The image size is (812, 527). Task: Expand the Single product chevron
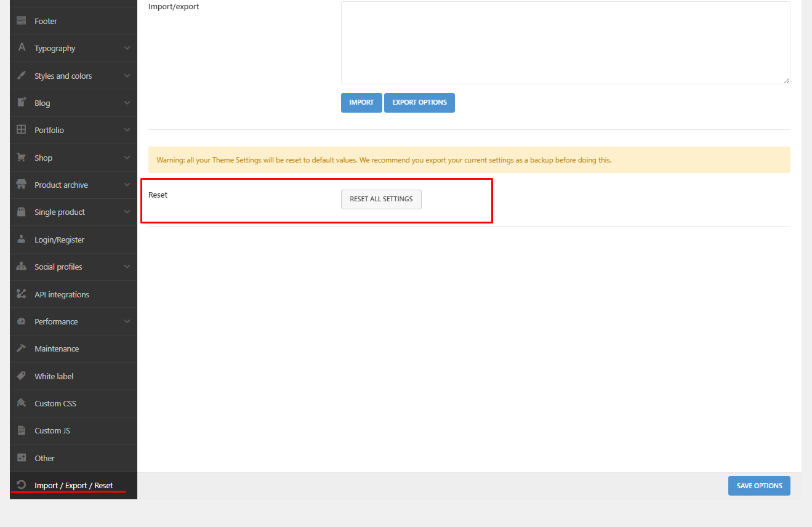(127, 212)
